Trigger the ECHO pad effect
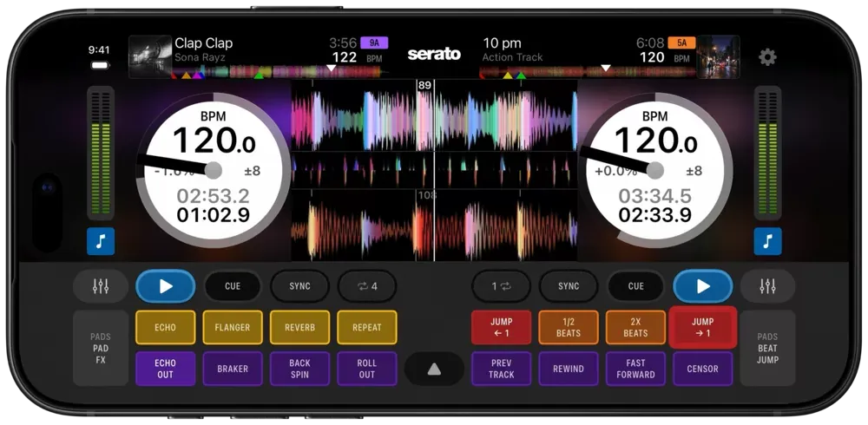868x425 pixels. point(166,328)
